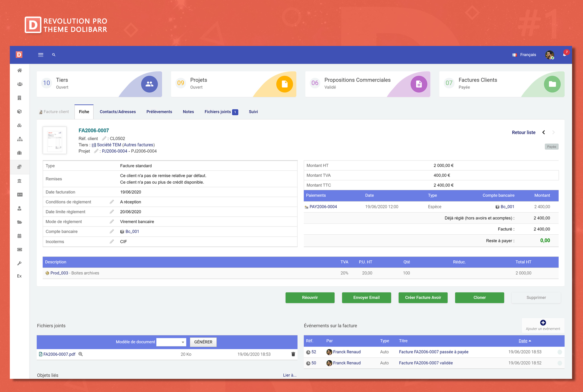Screen dimensions: 583x392
Task: Open Société TEM third-party link
Action: (109, 145)
